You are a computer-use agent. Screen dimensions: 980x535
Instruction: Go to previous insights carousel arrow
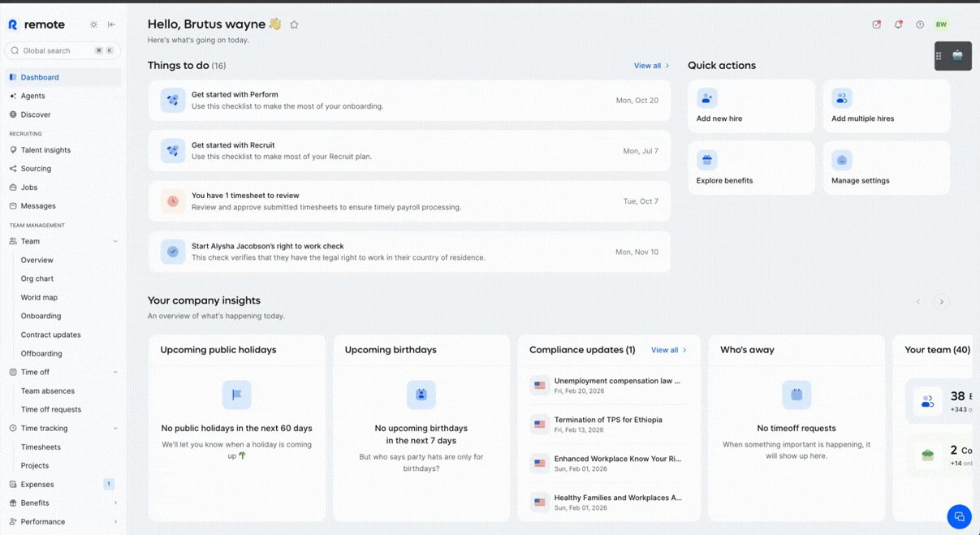(918, 302)
